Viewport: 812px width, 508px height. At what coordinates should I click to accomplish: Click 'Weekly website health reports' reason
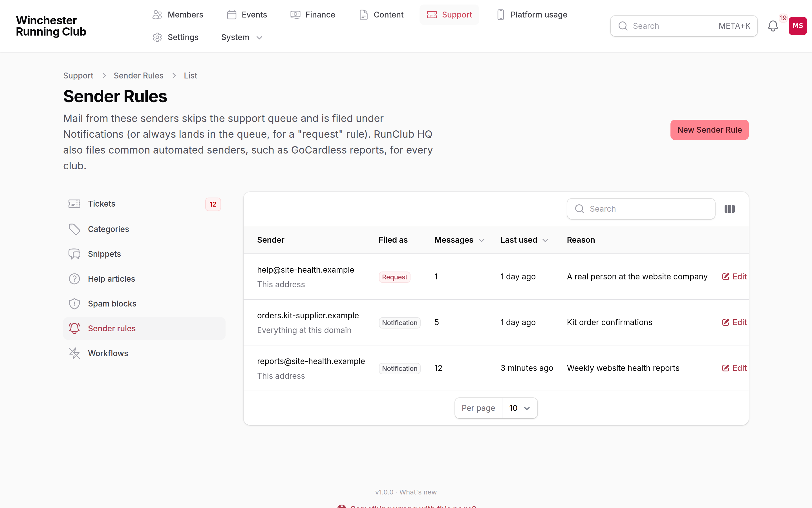tap(623, 368)
